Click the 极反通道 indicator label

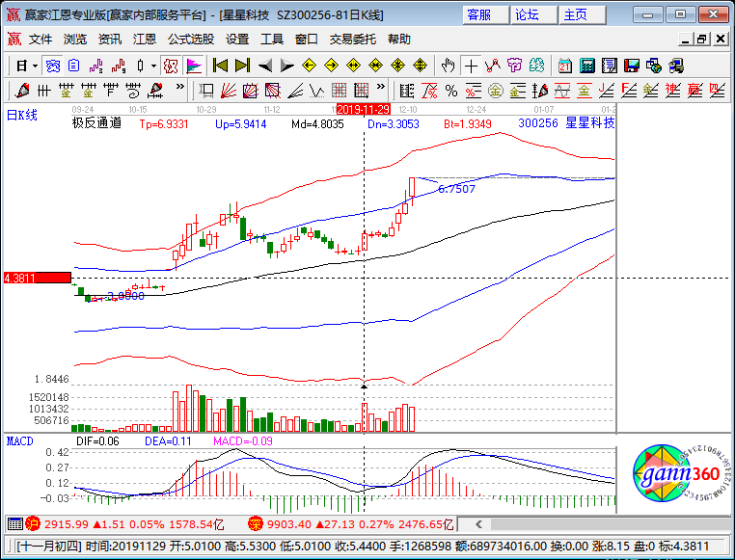(x=96, y=123)
